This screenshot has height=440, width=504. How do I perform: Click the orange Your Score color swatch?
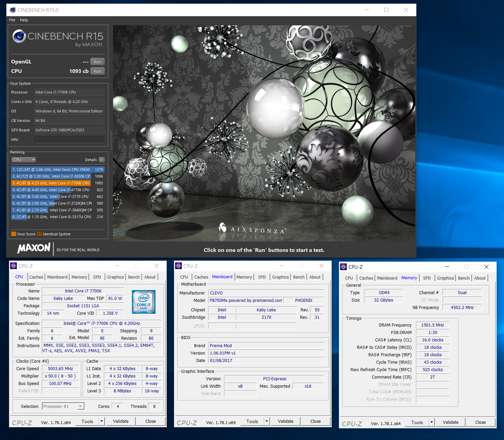pos(14,234)
